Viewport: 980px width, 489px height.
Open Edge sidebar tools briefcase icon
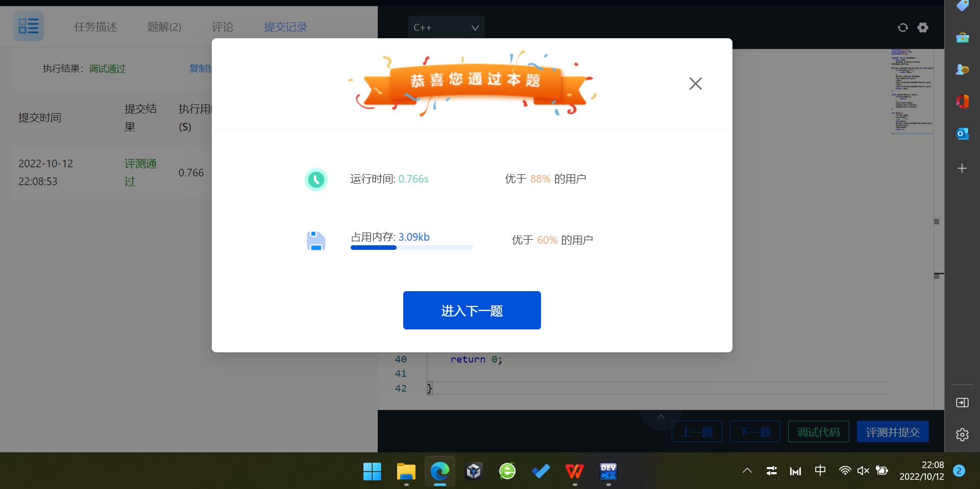(962, 38)
